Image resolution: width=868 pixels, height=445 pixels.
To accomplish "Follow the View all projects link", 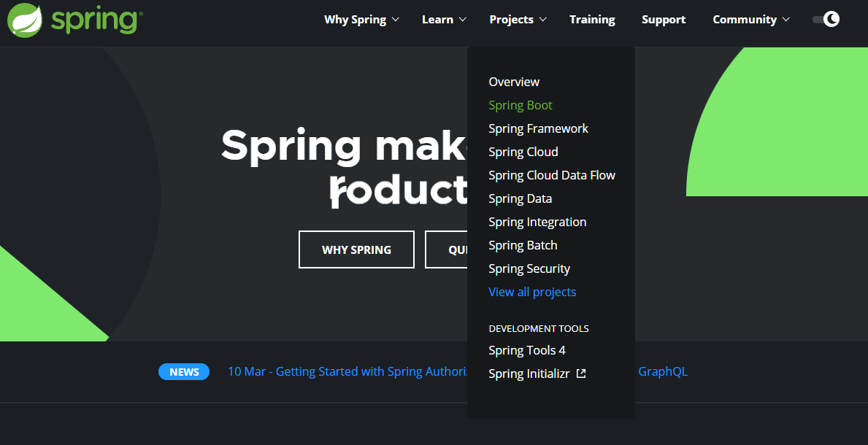I will click(x=532, y=292).
